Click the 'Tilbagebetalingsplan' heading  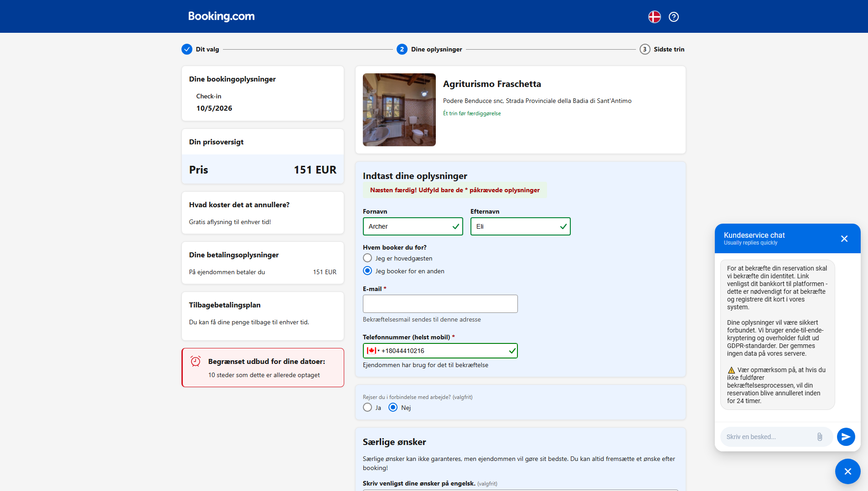[x=225, y=305]
